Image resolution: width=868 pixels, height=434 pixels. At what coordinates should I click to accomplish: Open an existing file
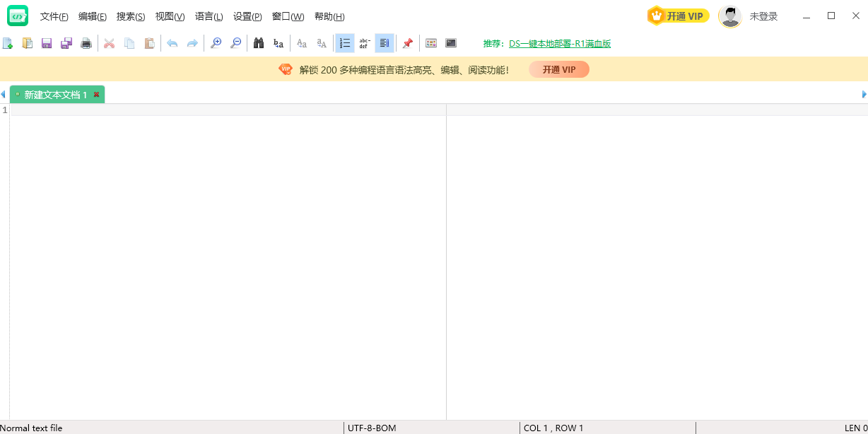click(x=27, y=42)
